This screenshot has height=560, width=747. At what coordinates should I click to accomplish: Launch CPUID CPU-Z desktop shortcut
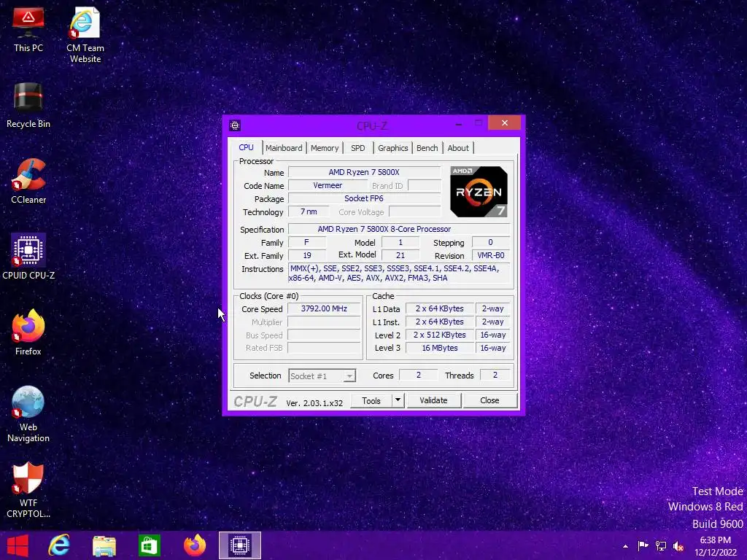click(28, 256)
